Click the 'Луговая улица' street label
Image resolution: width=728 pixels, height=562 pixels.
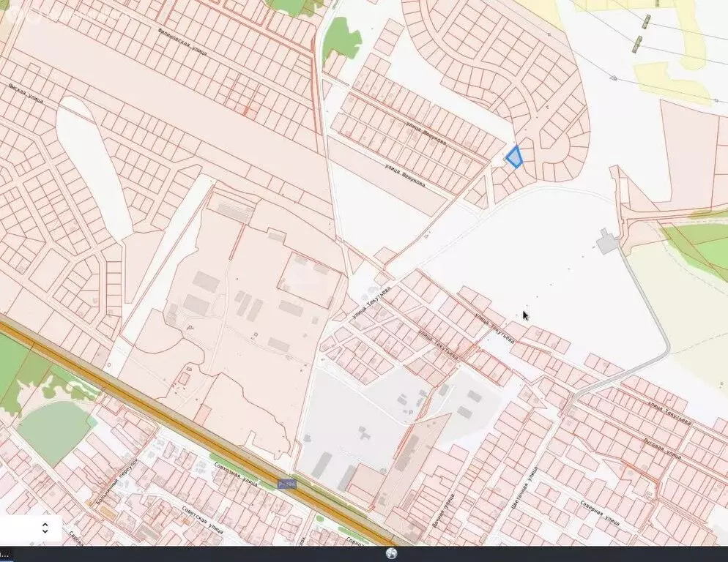point(663,447)
